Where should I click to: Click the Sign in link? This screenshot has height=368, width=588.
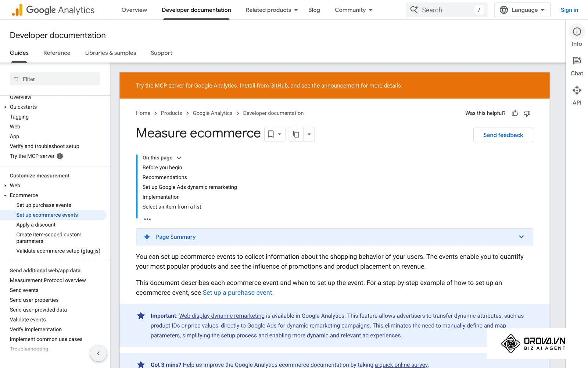(569, 10)
